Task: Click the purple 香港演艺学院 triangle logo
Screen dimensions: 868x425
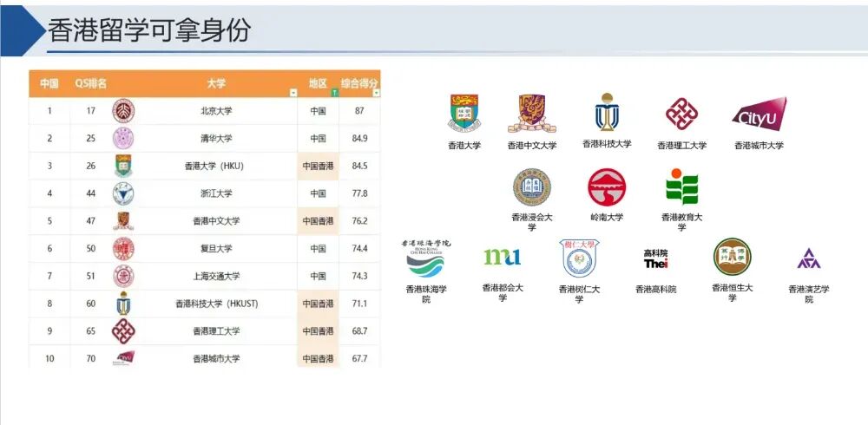Action: (809, 258)
